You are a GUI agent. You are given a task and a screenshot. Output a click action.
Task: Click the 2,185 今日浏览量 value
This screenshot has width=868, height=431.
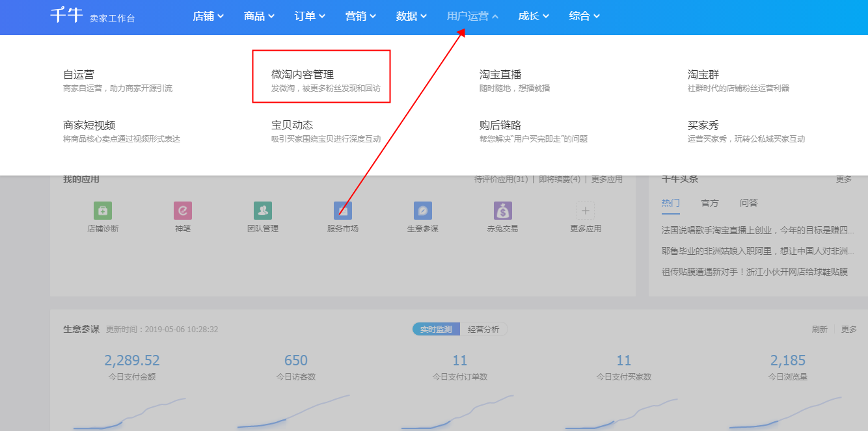788,360
